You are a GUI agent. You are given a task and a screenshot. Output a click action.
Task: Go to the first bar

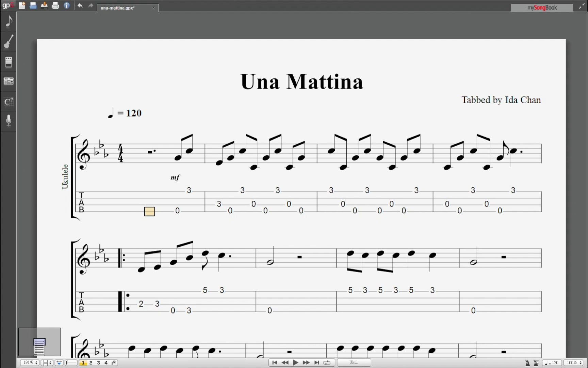click(x=275, y=363)
